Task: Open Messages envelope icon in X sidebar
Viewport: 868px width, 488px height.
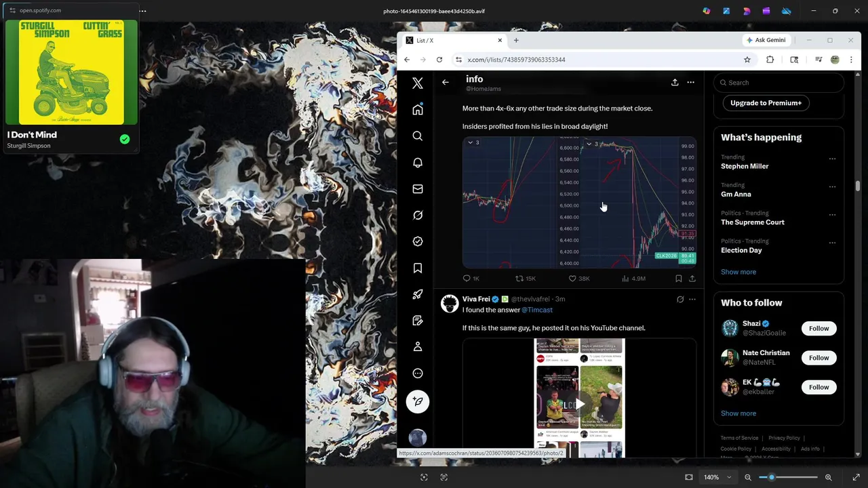Action: click(x=418, y=189)
